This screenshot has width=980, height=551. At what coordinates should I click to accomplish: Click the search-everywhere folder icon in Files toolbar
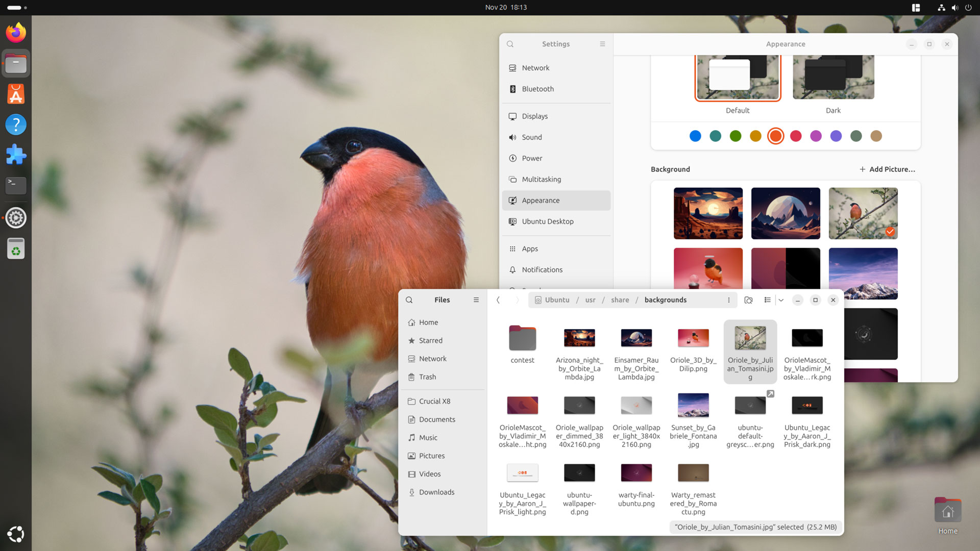748,300
